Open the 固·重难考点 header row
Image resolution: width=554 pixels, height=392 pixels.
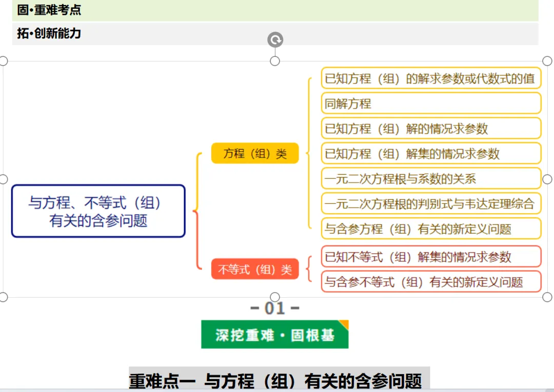pyautogui.click(x=49, y=10)
